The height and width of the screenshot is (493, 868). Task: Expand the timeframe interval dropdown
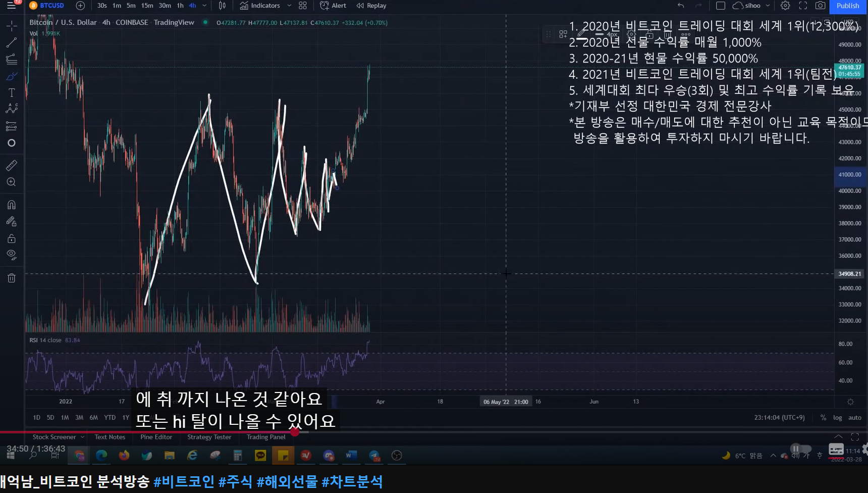point(204,6)
